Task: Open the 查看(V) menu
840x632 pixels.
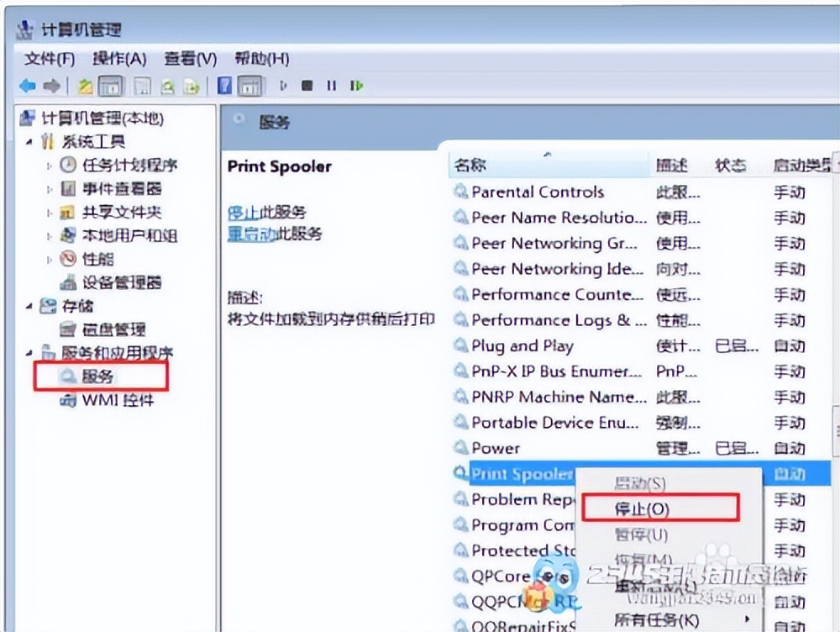Action: pyautogui.click(x=191, y=59)
